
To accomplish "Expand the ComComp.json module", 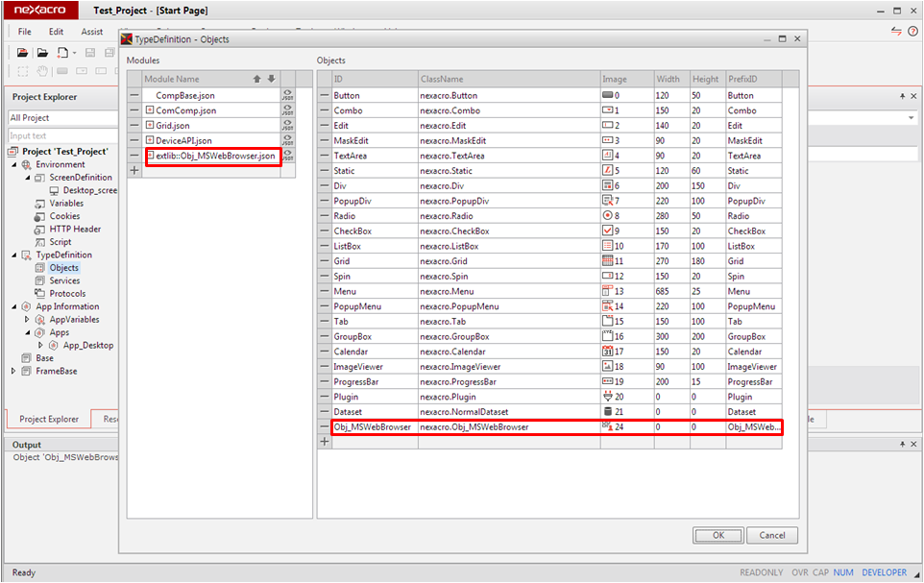I will (150, 110).
